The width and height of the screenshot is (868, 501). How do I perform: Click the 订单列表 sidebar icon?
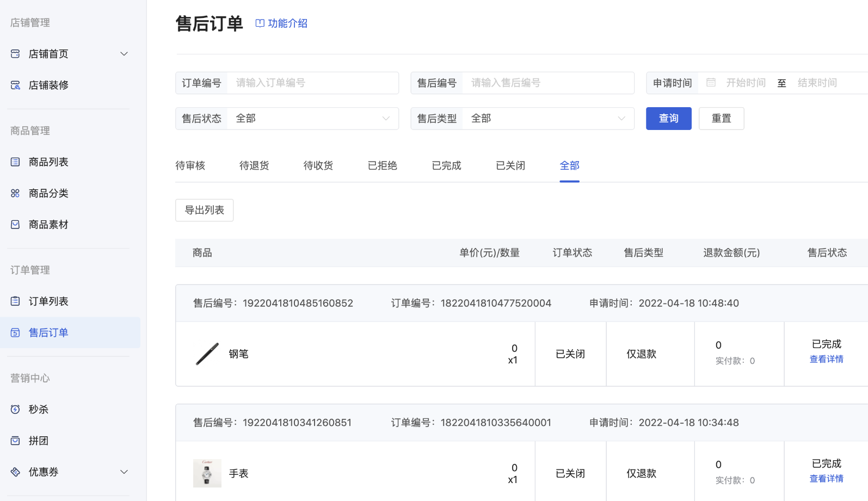coord(15,301)
